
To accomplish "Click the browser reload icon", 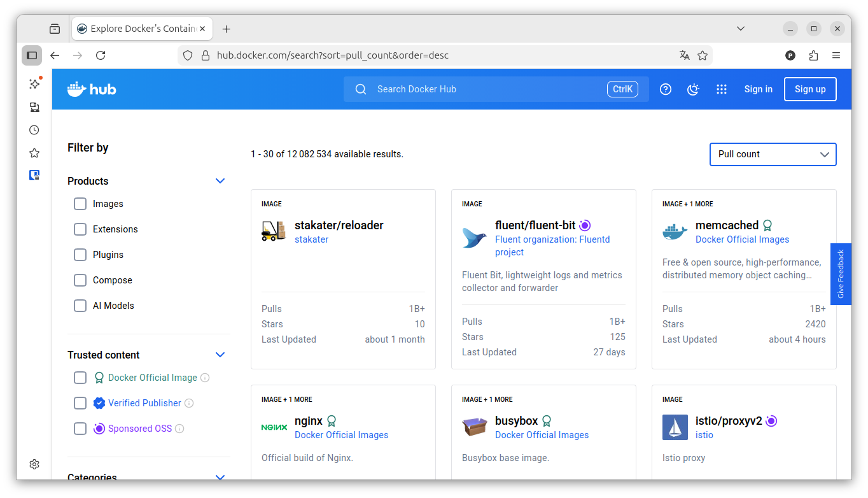I will (101, 55).
